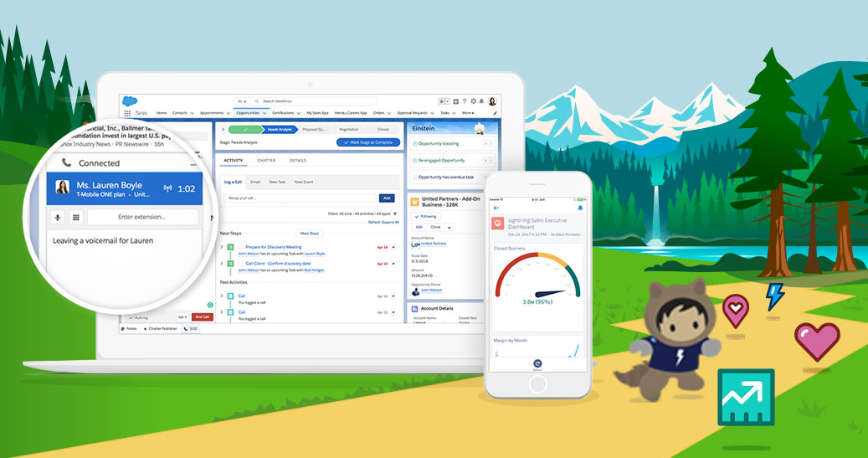Click the red End Call button
868x458 pixels.
202,317
